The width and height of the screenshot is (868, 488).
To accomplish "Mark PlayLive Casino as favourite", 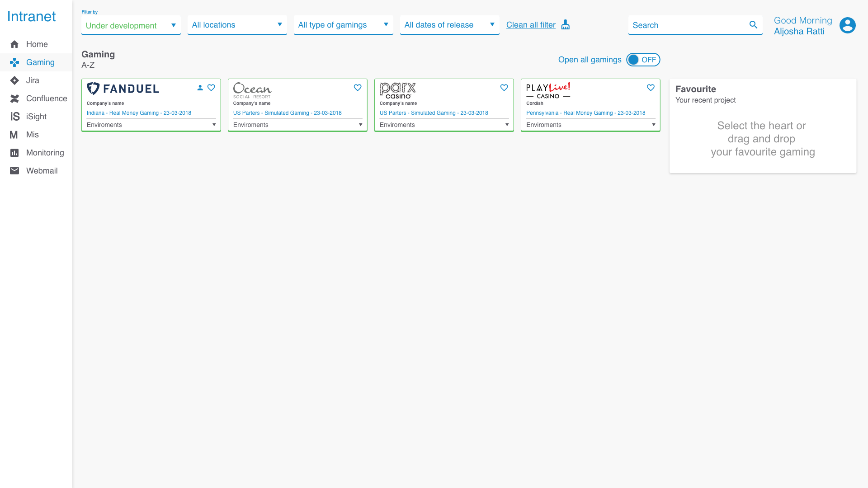I will click(x=651, y=88).
